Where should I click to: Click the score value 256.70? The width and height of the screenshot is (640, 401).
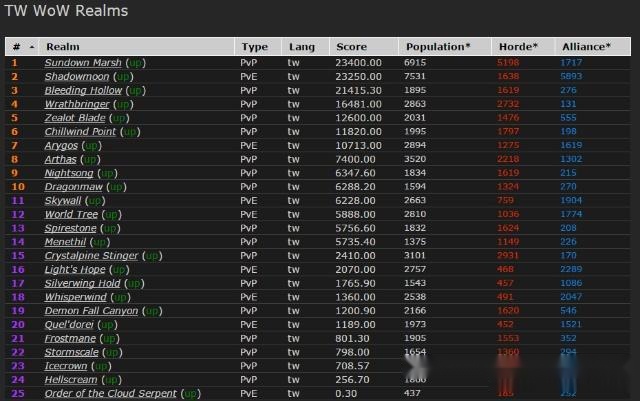coord(352,380)
